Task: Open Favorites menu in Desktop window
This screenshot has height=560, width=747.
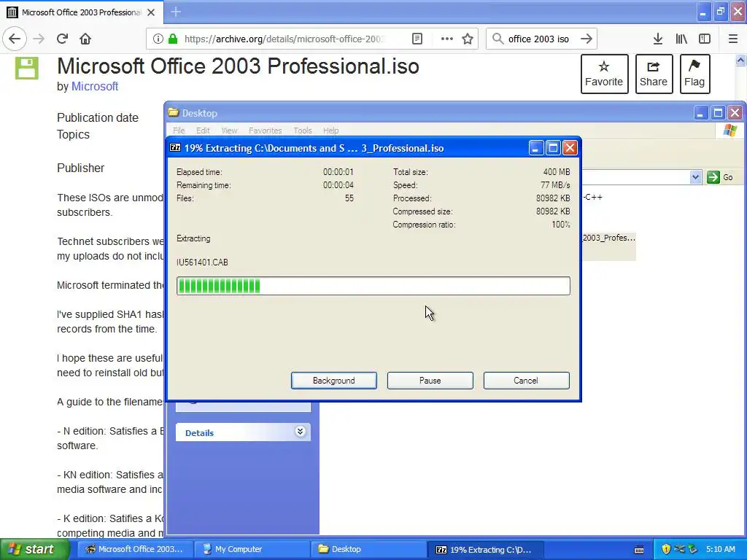Action: click(x=265, y=131)
